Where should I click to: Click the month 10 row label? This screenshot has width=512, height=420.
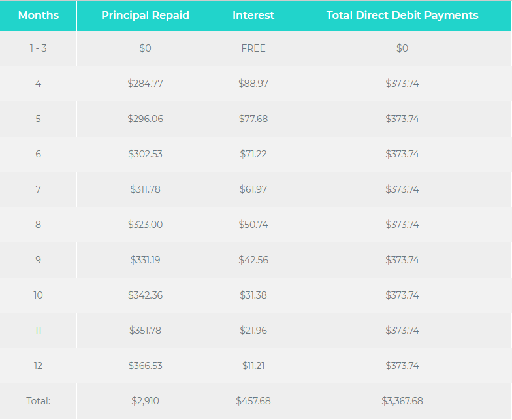pos(38,295)
